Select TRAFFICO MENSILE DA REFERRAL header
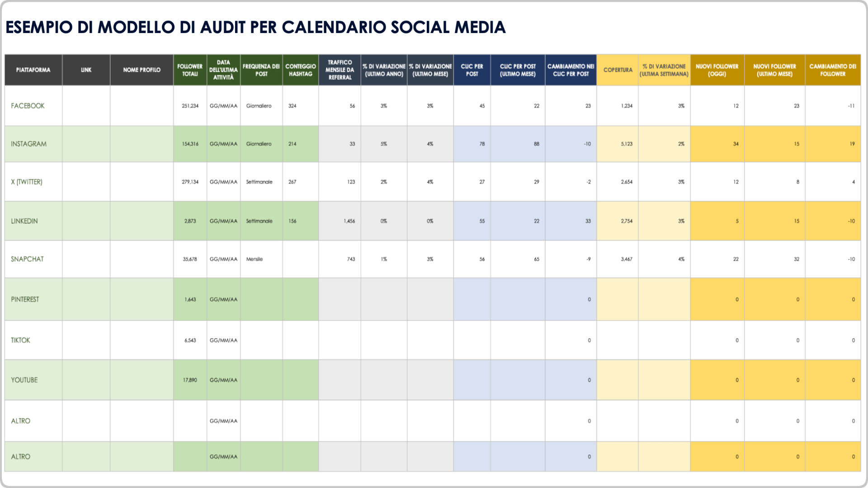This screenshot has width=868, height=488. [340, 70]
